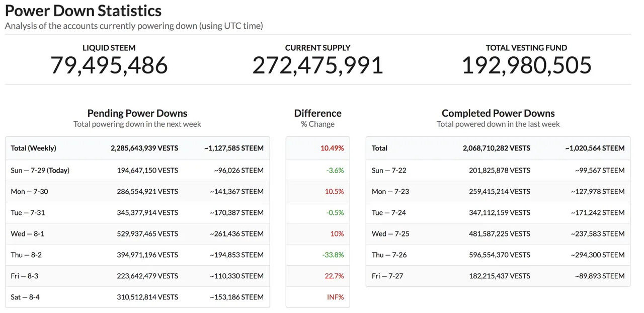This screenshot has width=644, height=313.
Task: Click the ~99,567 STEEM cell
Action: coord(600,170)
